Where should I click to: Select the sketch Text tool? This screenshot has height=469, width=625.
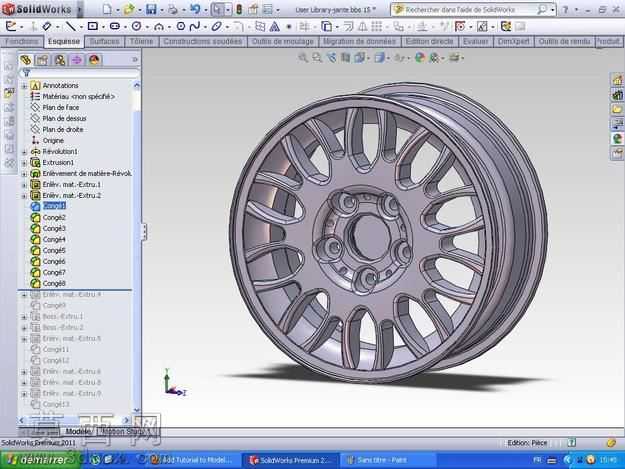275,27
